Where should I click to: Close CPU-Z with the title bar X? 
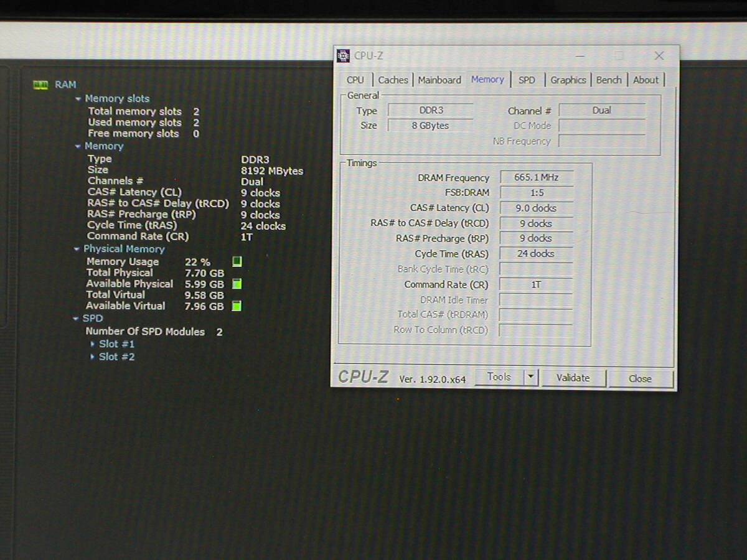click(x=659, y=56)
